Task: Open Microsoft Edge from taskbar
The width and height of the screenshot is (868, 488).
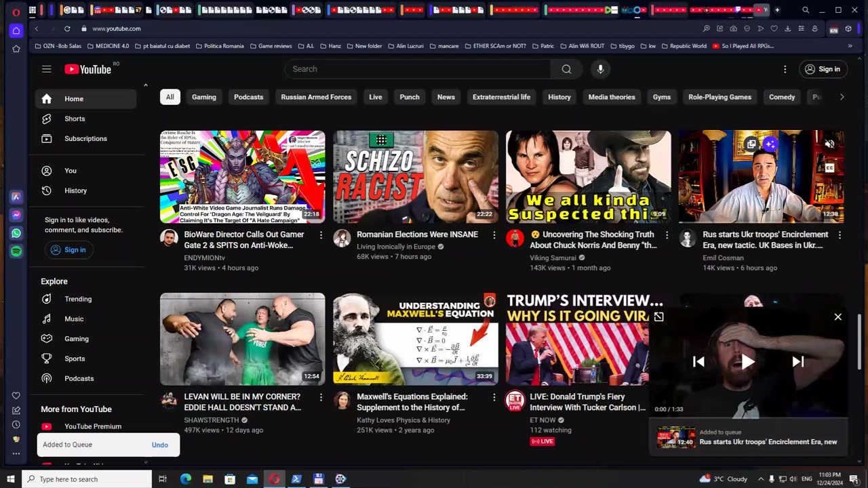Action: pyautogui.click(x=185, y=479)
